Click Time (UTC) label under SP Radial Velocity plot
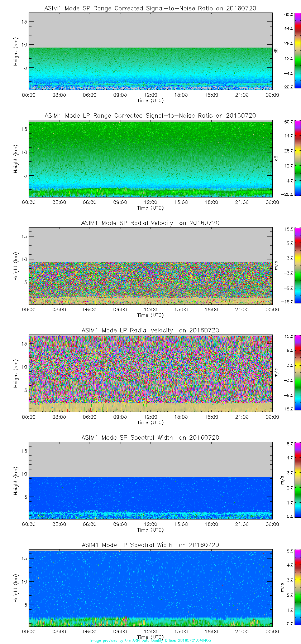301x644 pixels. 150,315
